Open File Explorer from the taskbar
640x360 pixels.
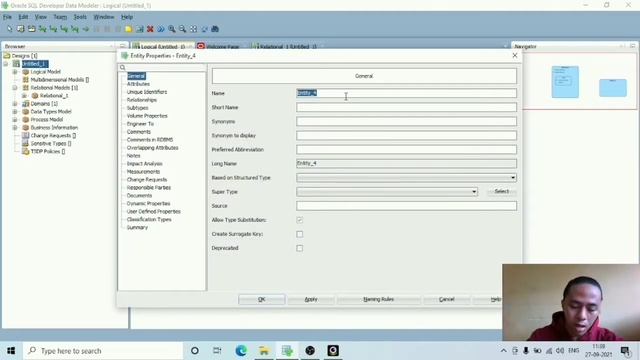coord(264,351)
